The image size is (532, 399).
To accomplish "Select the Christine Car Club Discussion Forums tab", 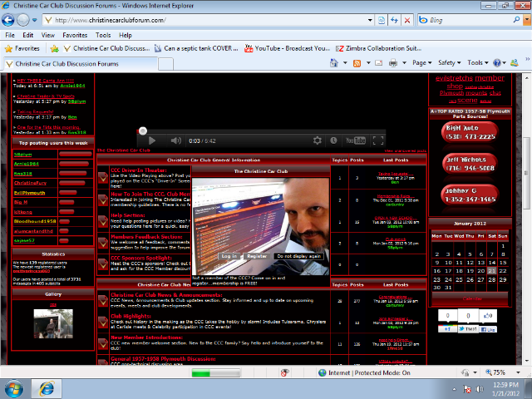I will tap(81, 64).
